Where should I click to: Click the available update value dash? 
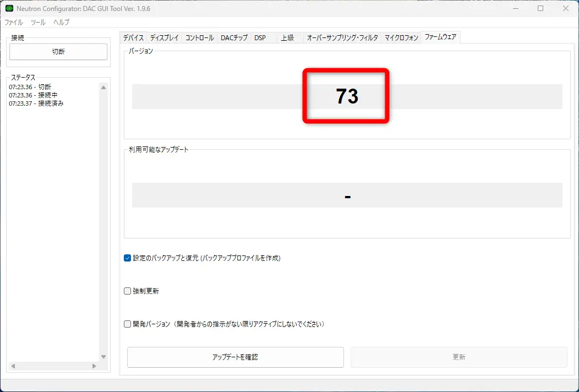coord(347,195)
